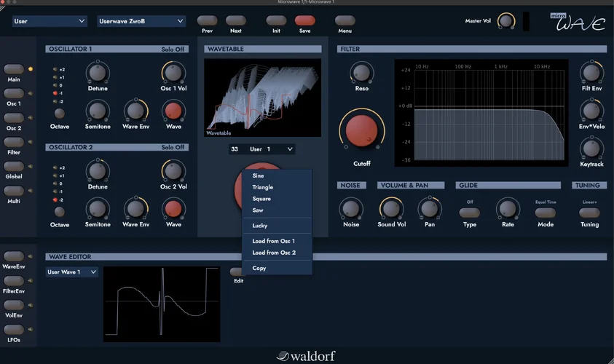Viewport: 614px width, 364px height.
Task: Switch to the Filter page
Action: coord(14,142)
